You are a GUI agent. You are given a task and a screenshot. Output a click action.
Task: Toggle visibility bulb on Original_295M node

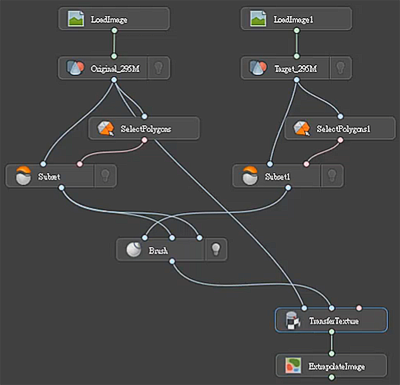point(159,68)
